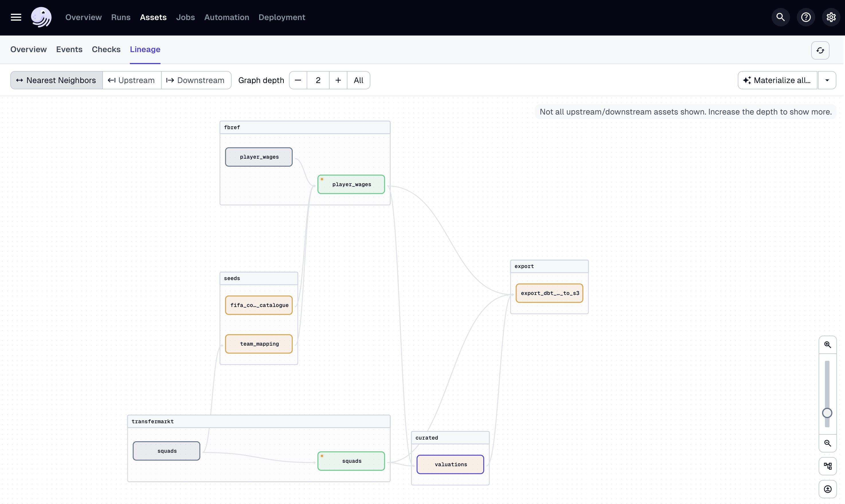Click the graph layout direction icon
The image size is (845, 504).
827,466
